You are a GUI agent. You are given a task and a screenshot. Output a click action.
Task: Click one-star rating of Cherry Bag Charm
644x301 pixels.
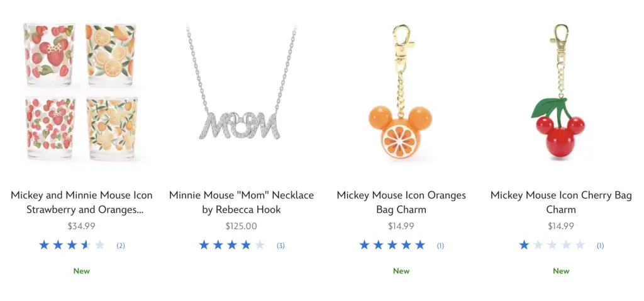552,246
